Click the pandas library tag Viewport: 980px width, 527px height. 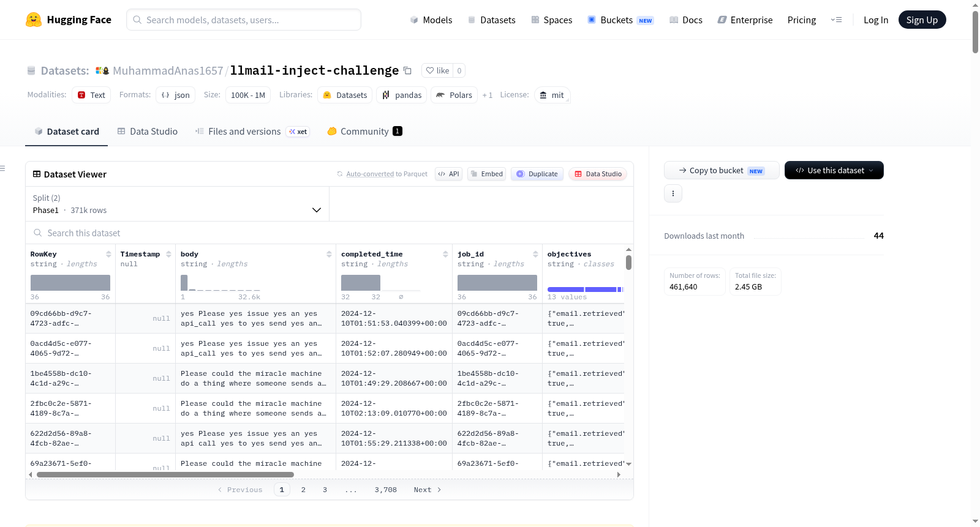402,95
